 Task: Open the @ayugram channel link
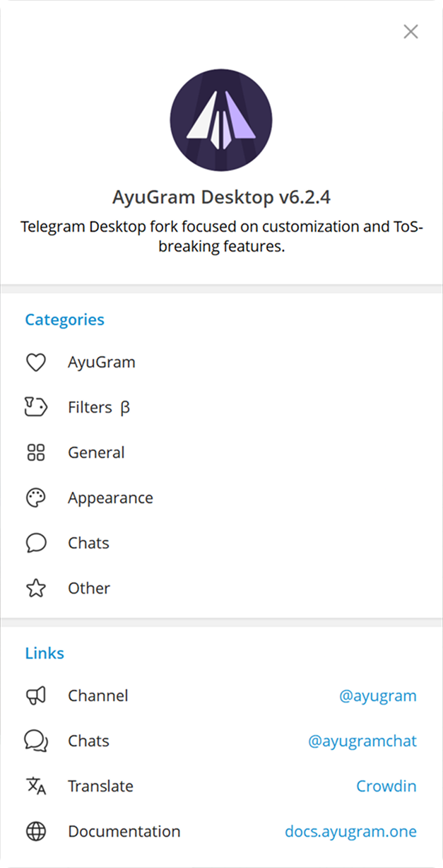pyautogui.click(x=378, y=696)
